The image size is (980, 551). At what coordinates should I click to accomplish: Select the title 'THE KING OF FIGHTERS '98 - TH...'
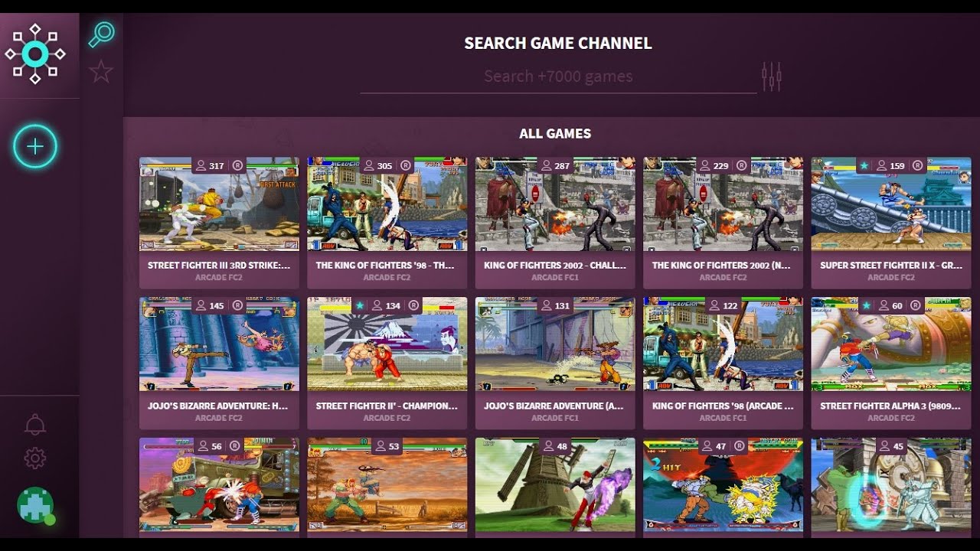tap(385, 266)
